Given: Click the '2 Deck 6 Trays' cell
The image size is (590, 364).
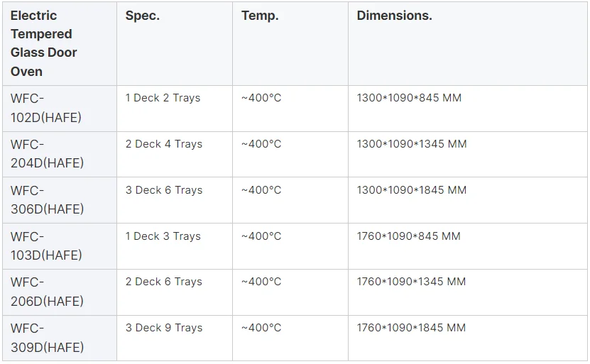Looking at the screenshot, I should (x=163, y=282).
